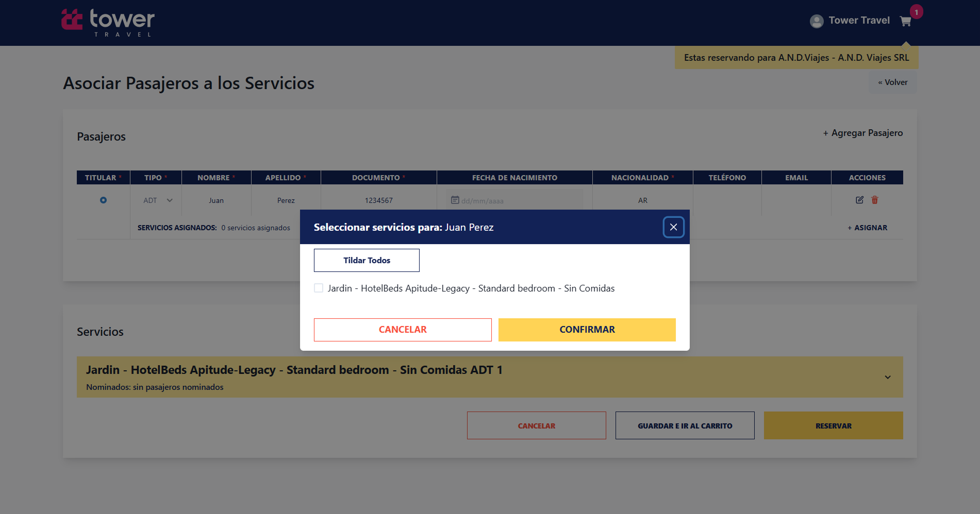Click the Tower Travel logo
This screenshot has height=514, width=980.
[x=108, y=23]
